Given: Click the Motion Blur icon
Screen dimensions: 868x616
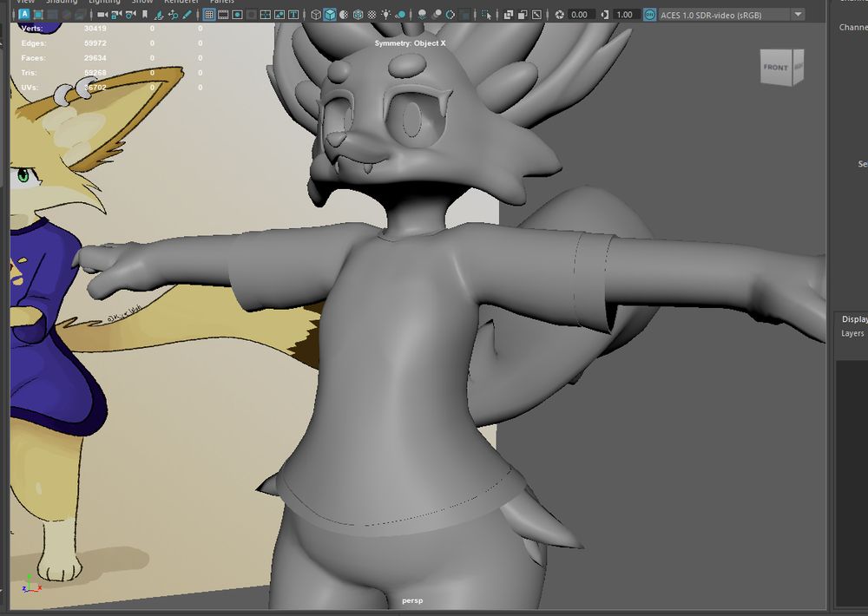Looking at the screenshot, I should pos(437,15).
